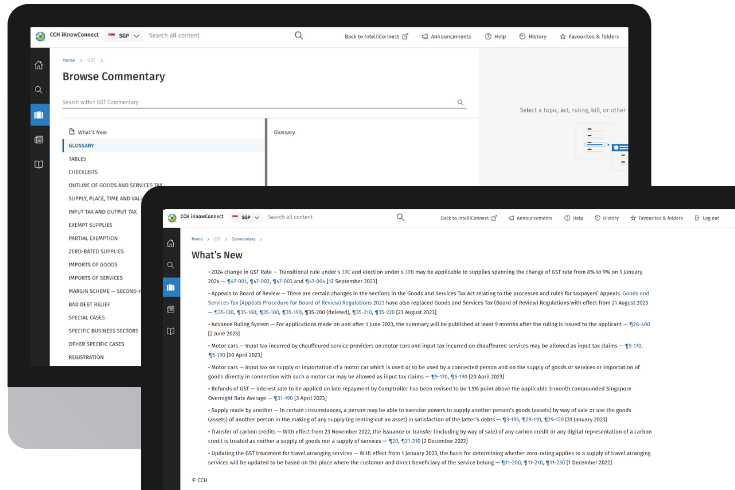This screenshot has width=735, height=490.
Task: Open CHECKLISTS in the commentary list
Action: pyautogui.click(x=83, y=172)
